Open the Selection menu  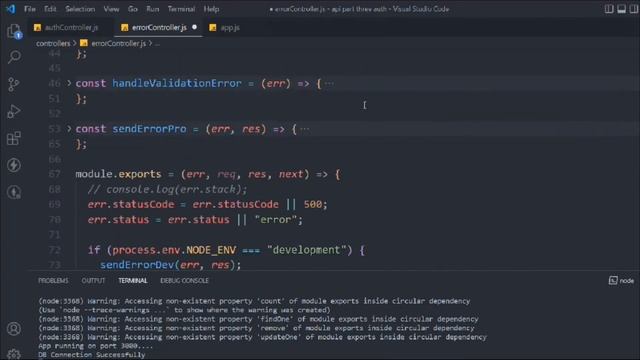click(x=80, y=9)
